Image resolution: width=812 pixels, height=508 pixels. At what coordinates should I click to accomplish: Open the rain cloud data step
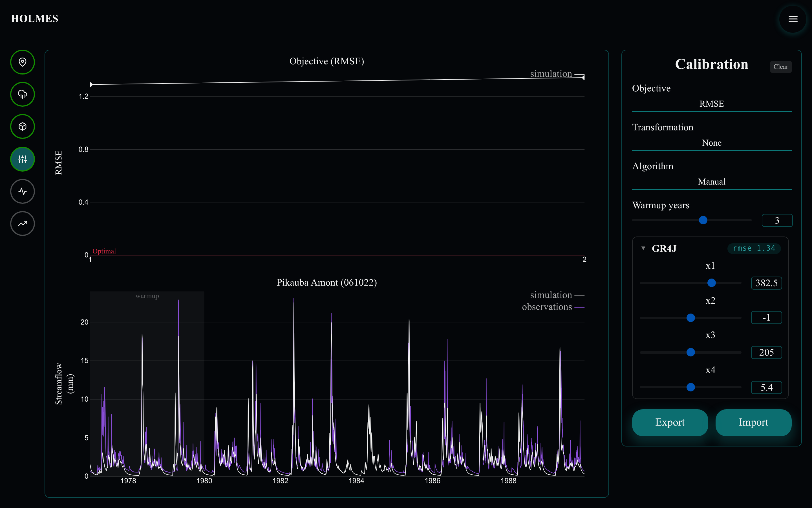tap(23, 95)
